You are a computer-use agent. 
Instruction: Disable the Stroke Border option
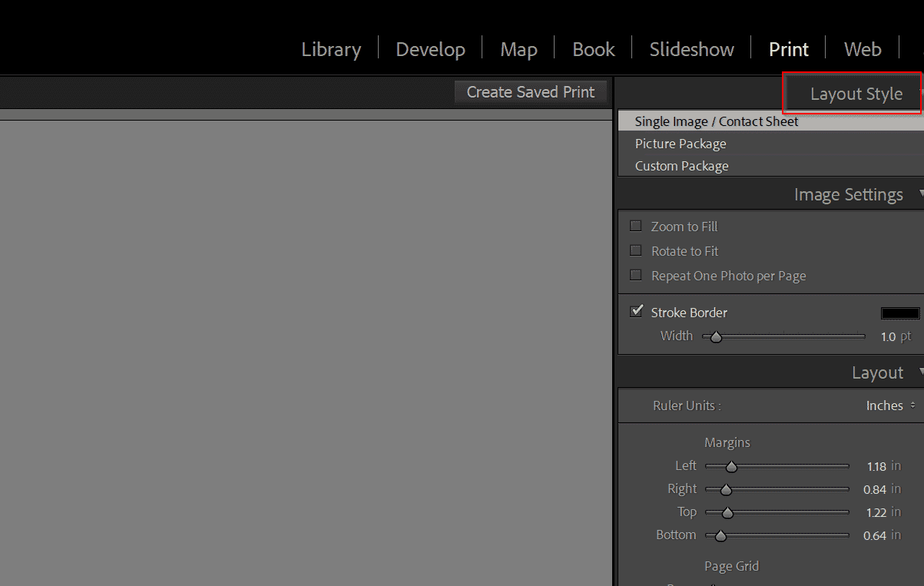636,310
